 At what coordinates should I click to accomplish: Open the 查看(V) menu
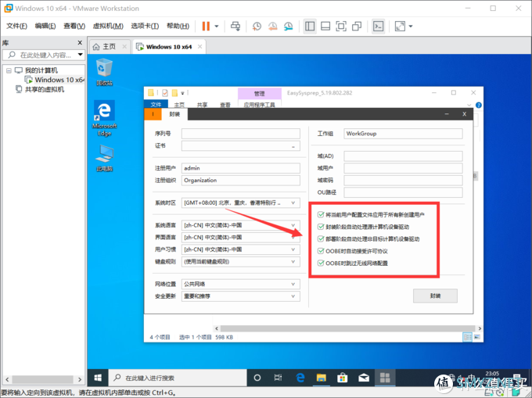click(74, 26)
